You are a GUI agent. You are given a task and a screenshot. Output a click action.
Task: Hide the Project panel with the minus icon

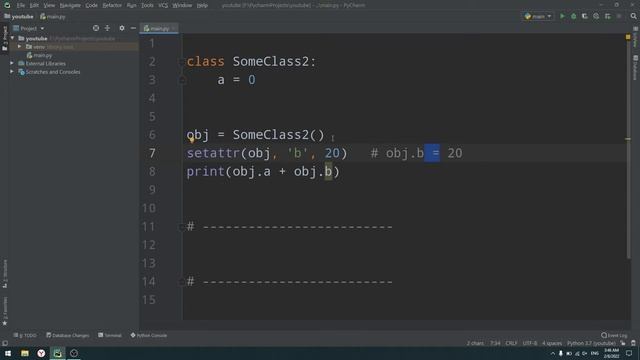tap(133, 28)
